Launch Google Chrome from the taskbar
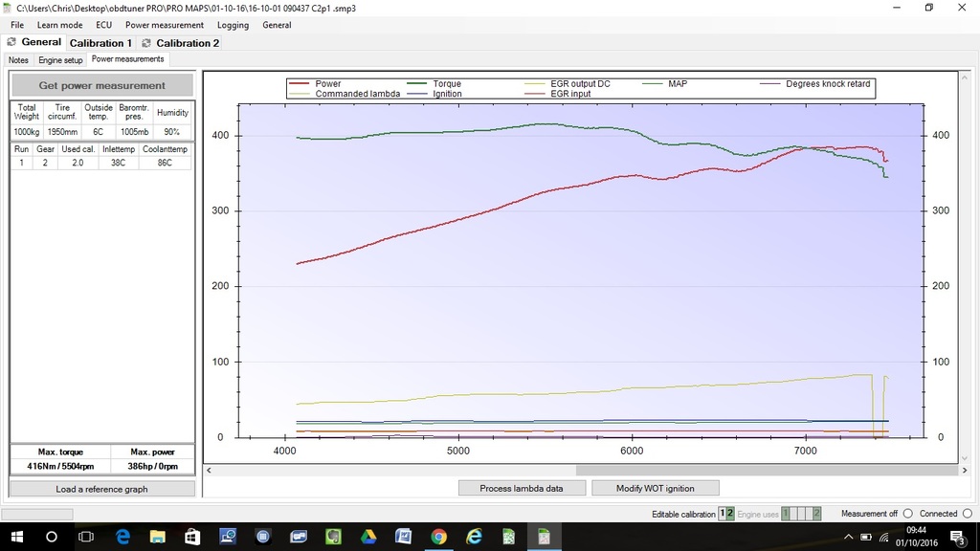The width and height of the screenshot is (980, 551). (438, 537)
